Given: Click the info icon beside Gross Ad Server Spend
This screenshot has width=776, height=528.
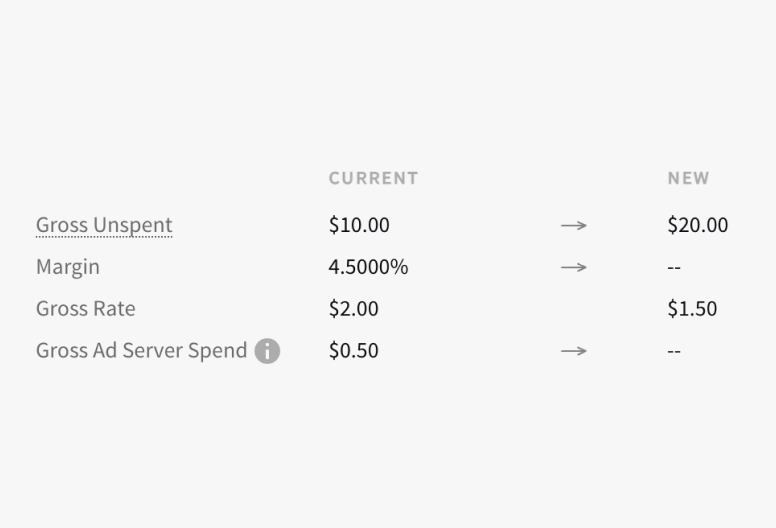Looking at the screenshot, I should 267,351.
